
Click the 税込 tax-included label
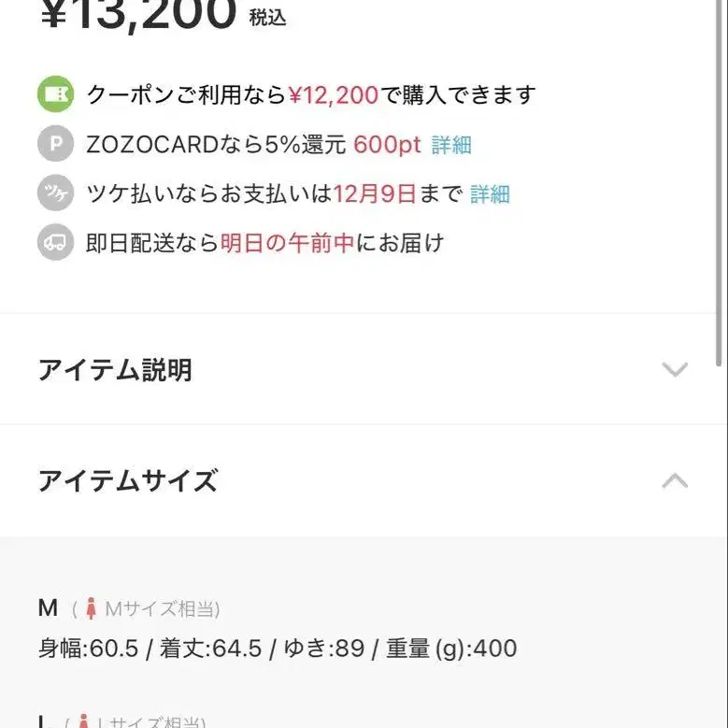coord(267,18)
